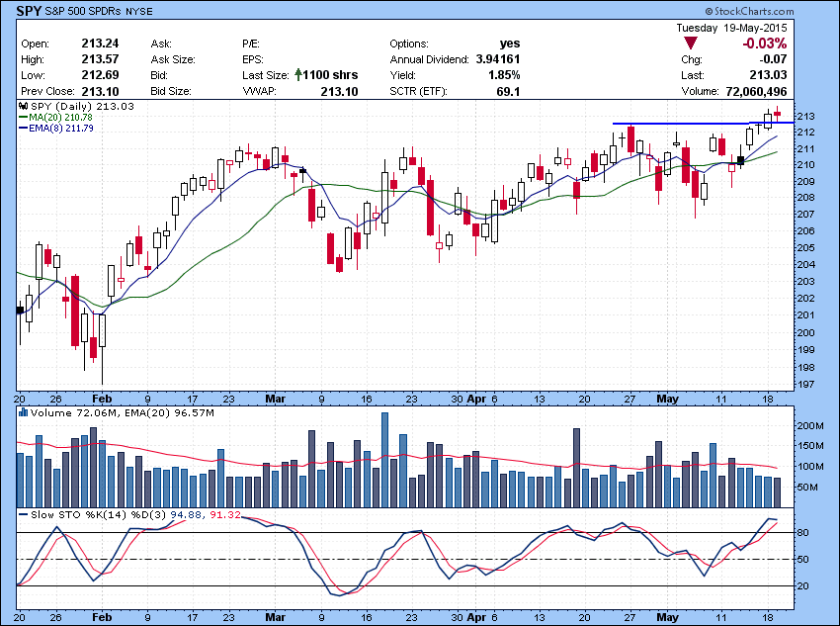The height and width of the screenshot is (626, 840).
Task: Click the Annual Dividend value 3.94161
Action: tap(498, 59)
